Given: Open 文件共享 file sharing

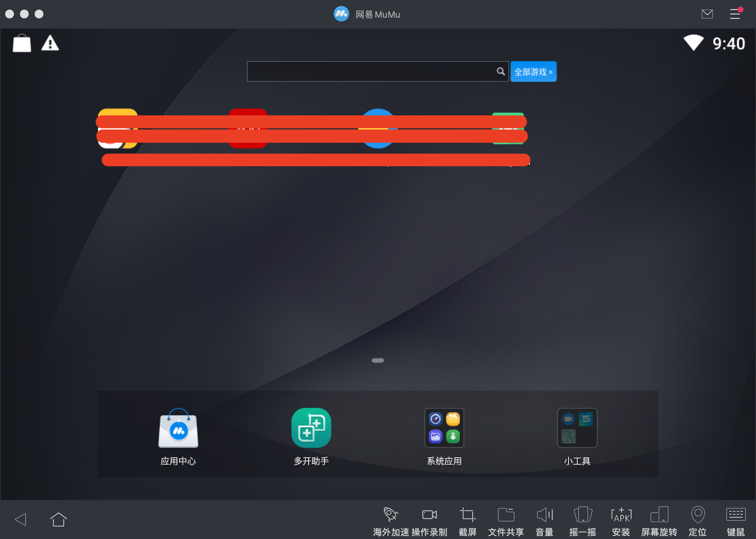Looking at the screenshot, I should pyautogui.click(x=506, y=515).
